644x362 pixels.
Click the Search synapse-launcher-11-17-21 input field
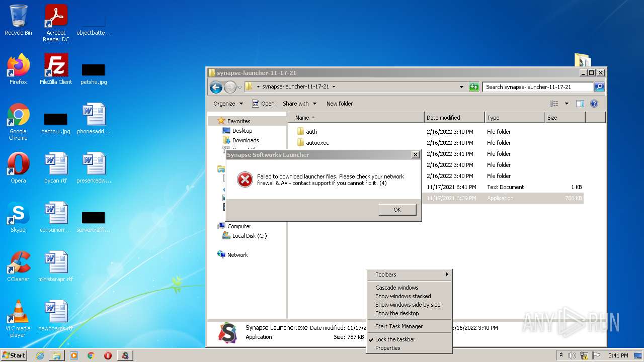click(x=538, y=87)
